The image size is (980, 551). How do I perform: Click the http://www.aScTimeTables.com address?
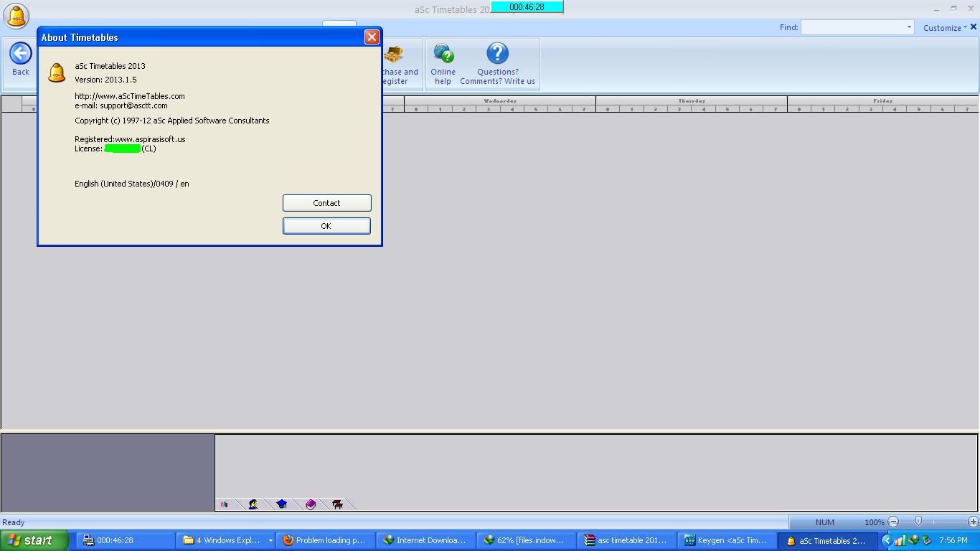tap(130, 96)
